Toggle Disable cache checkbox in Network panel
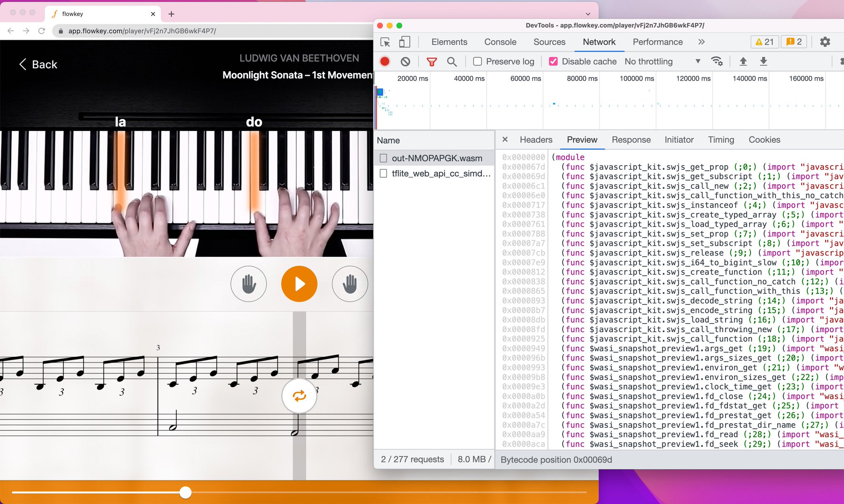The width and height of the screenshot is (844, 504). 552,61
